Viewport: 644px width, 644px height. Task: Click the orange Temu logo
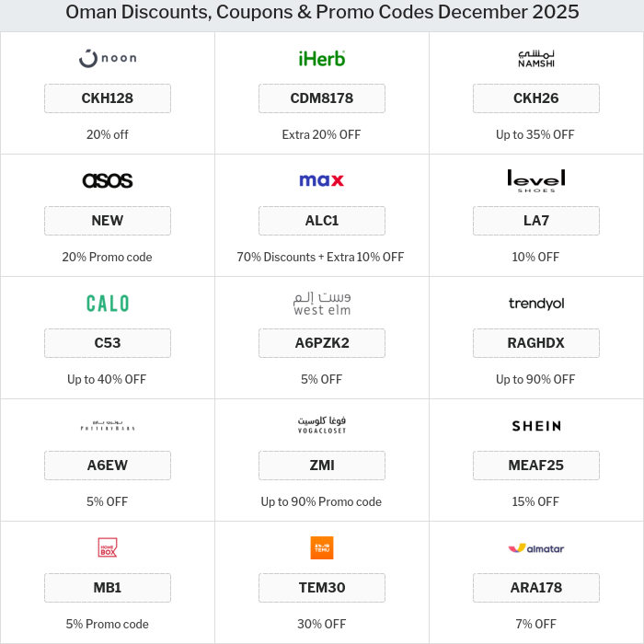(322, 548)
